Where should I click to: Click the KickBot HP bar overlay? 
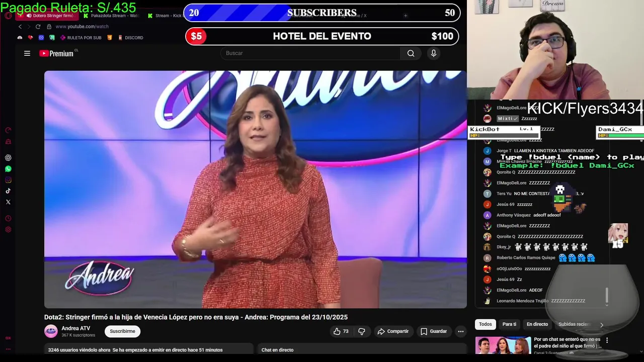(x=504, y=132)
